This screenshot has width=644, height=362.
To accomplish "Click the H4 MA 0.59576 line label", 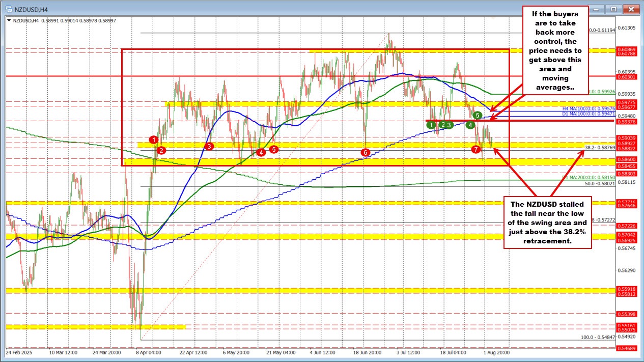I will click(589, 109).
